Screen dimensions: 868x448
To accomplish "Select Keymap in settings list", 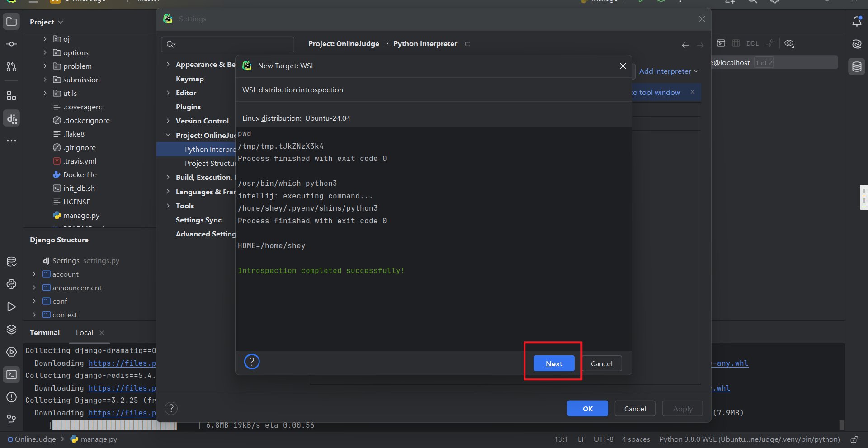I will pos(190,79).
